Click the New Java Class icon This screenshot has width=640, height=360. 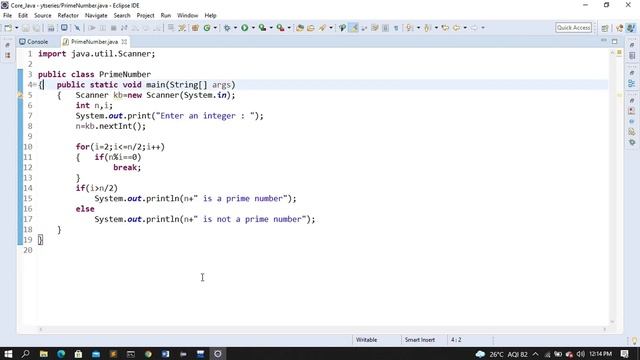pos(207,28)
